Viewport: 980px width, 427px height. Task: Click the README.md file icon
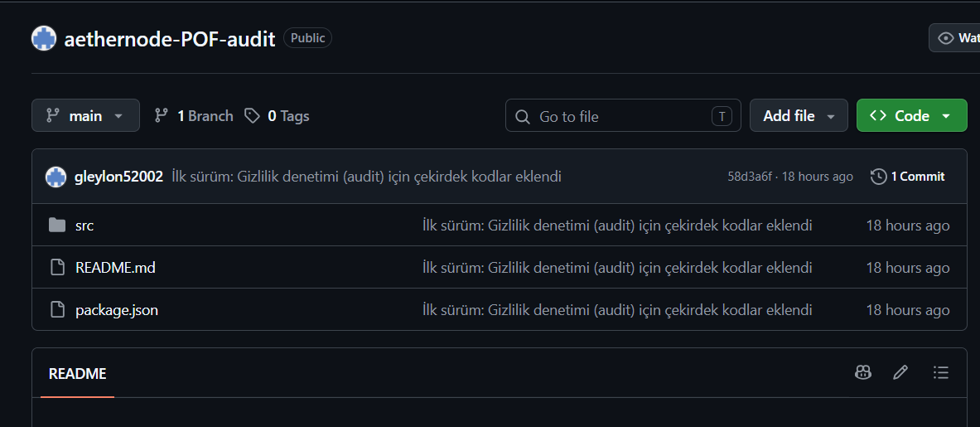click(57, 268)
